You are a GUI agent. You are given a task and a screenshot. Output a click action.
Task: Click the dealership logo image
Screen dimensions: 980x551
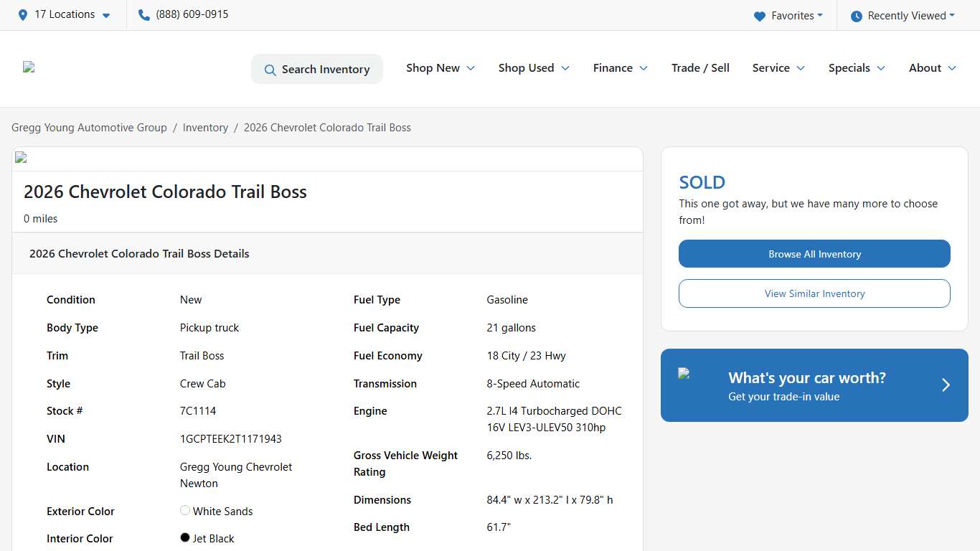click(x=29, y=67)
